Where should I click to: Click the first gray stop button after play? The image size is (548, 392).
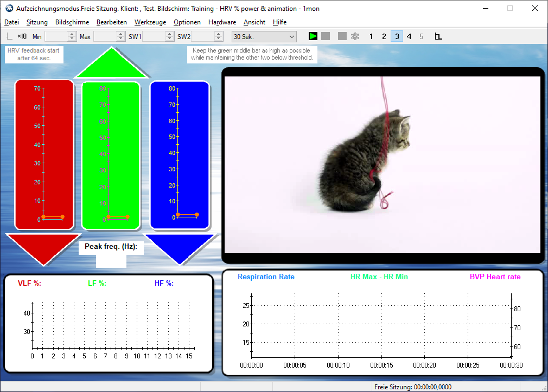pyautogui.click(x=326, y=36)
